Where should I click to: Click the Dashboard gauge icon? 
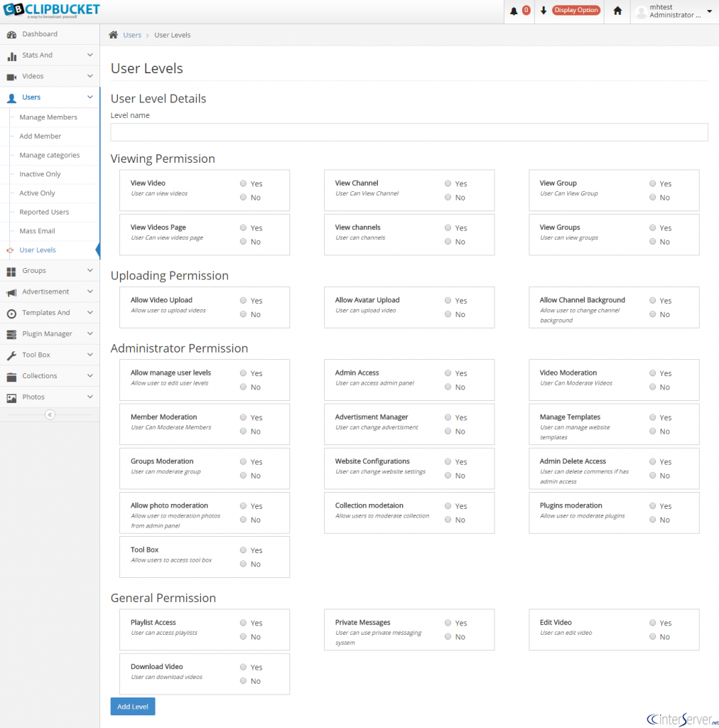pyautogui.click(x=11, y=34)
